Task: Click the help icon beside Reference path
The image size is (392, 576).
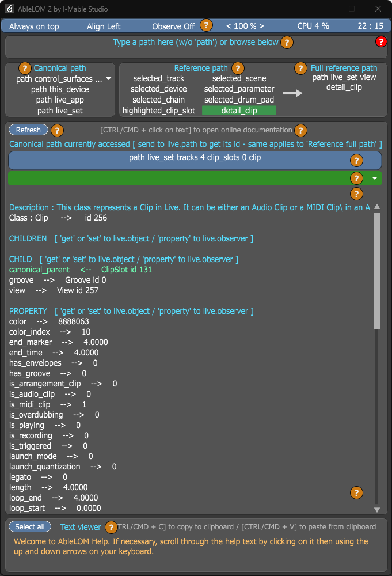Action: [x=238, y=69]
